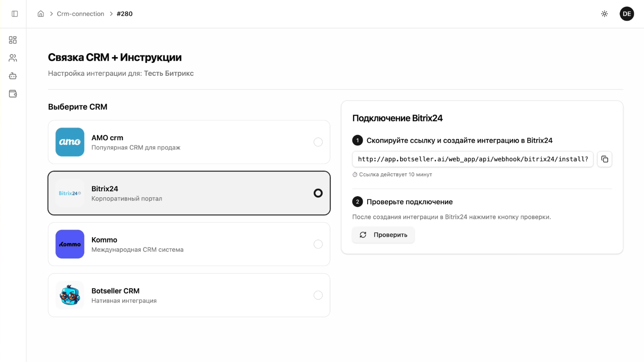Click the webhook URL input field
This screenshot has height=362, width=644.
click(472, 159)
